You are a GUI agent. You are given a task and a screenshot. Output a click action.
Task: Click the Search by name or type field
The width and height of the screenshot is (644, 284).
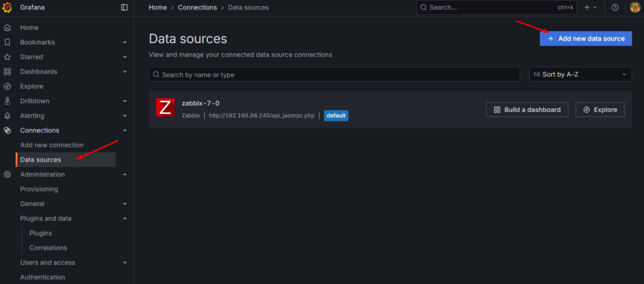coord(334,75)
